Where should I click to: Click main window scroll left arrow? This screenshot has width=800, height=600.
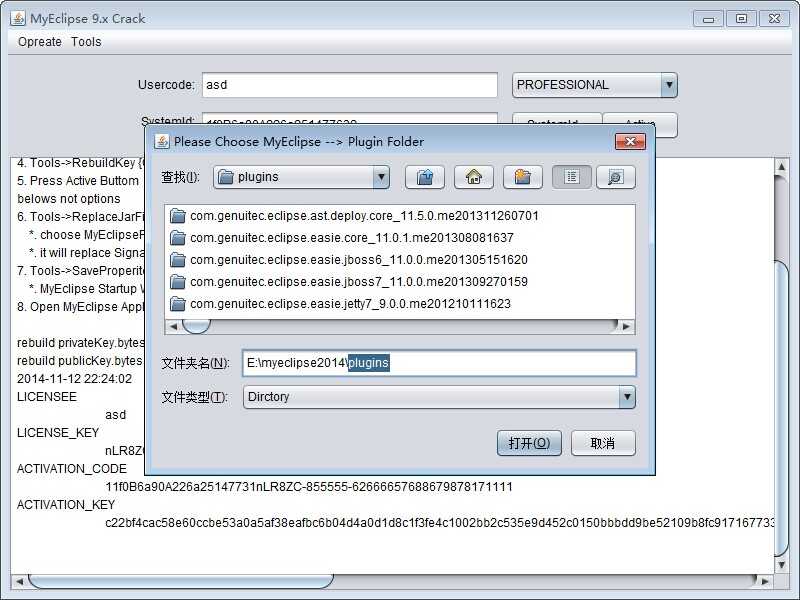pyautogui.click(x=19, y=581)
